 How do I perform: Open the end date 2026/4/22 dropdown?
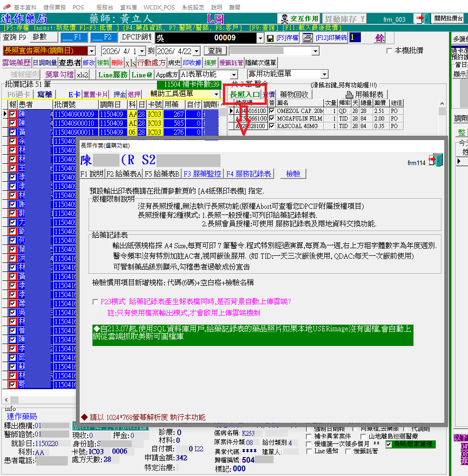point(197,51)
